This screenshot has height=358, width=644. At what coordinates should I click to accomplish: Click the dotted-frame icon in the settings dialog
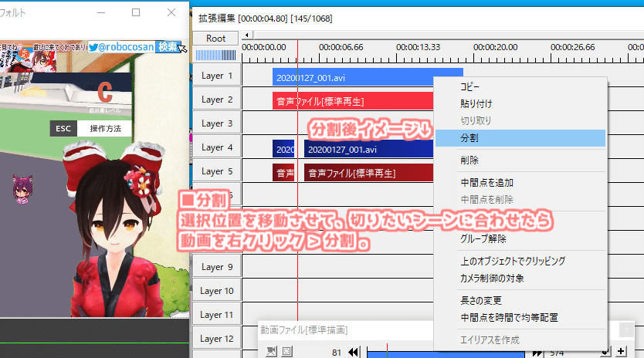click(286, 351)
